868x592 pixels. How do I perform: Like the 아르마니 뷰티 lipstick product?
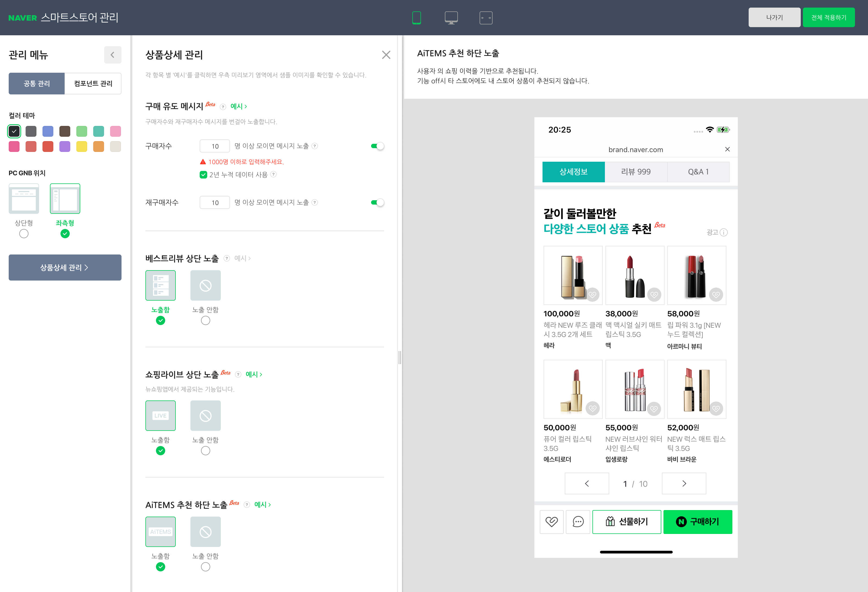[716, 295]
